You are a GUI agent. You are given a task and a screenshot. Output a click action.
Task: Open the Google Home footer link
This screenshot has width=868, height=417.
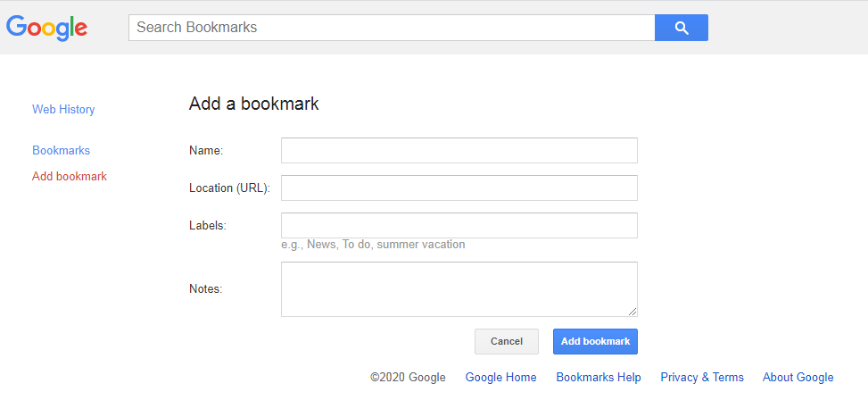coord(500,378)
